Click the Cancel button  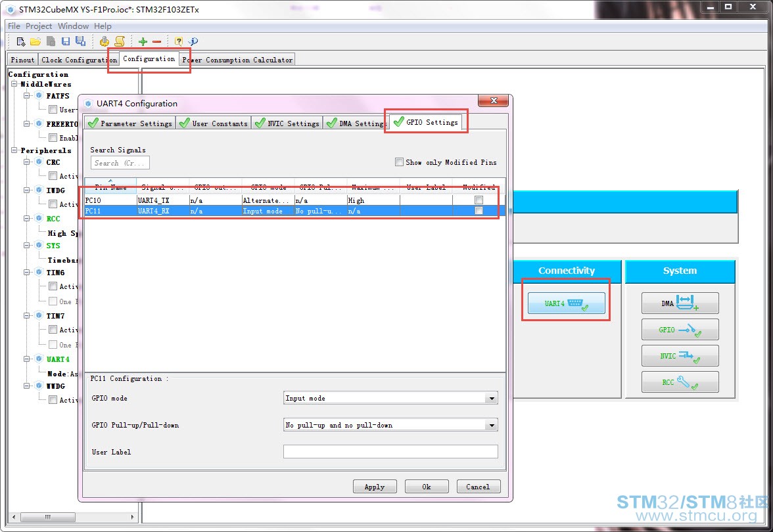(479, 487)
